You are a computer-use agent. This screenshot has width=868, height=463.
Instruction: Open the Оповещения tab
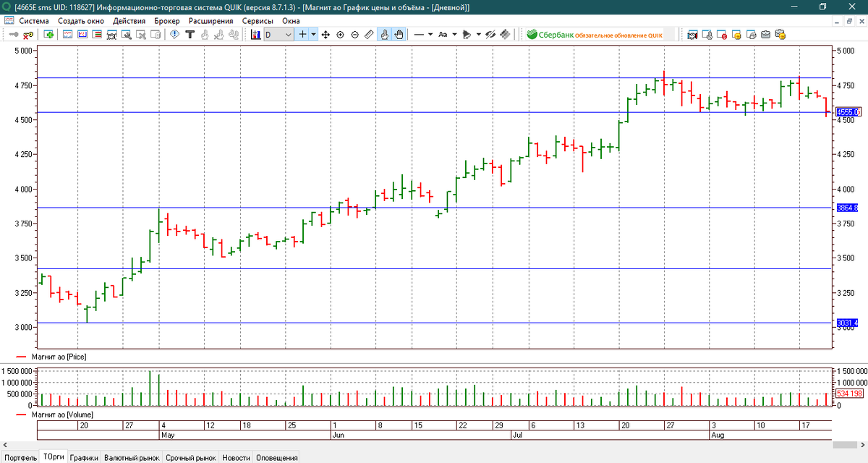pyautogui.click(x=277, y=457)
